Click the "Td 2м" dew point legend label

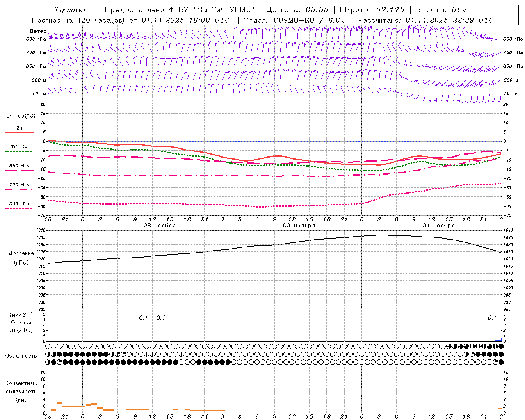19,147
